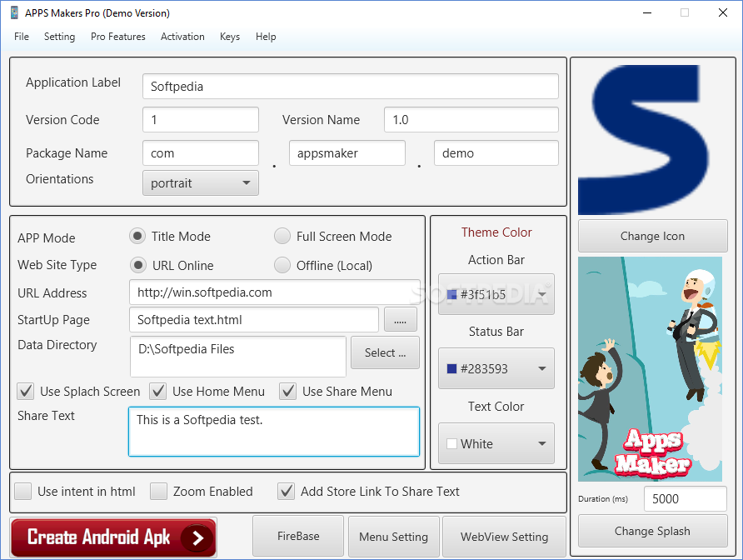The width and height of the screenshot is (743, 560).
Task: Click the arrow icon on Create Android Apk
Action: point(197,537)
